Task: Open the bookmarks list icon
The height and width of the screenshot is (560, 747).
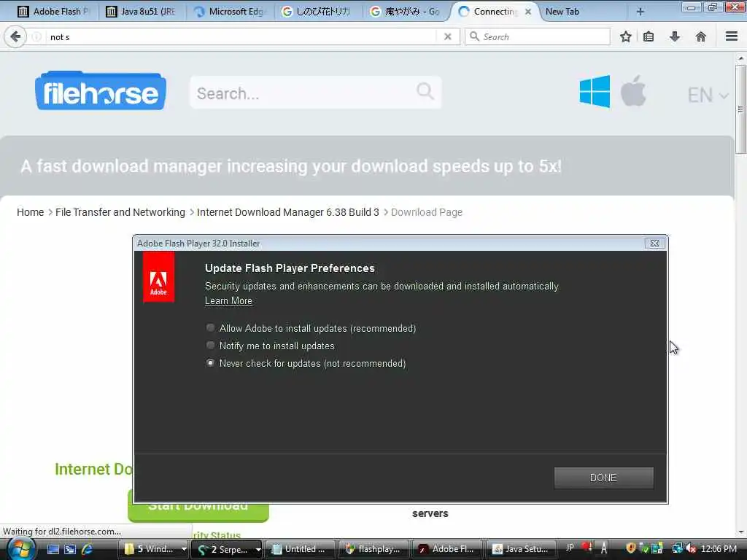Action: point(649,36)
